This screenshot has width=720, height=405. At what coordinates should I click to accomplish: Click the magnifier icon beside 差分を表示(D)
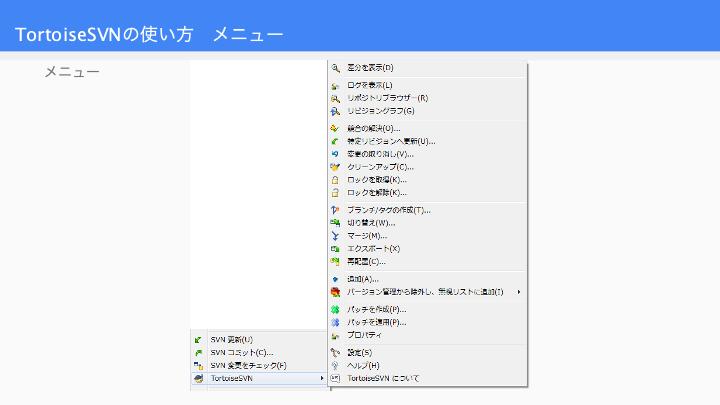(x=335, y=68)
